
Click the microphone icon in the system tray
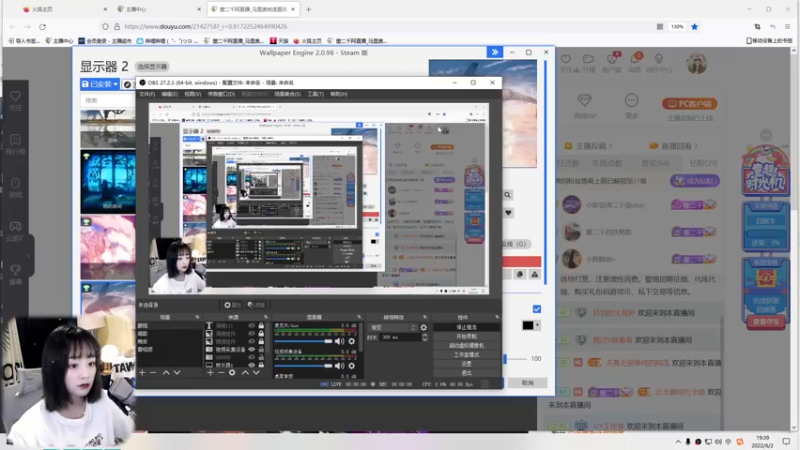[688, 441]
